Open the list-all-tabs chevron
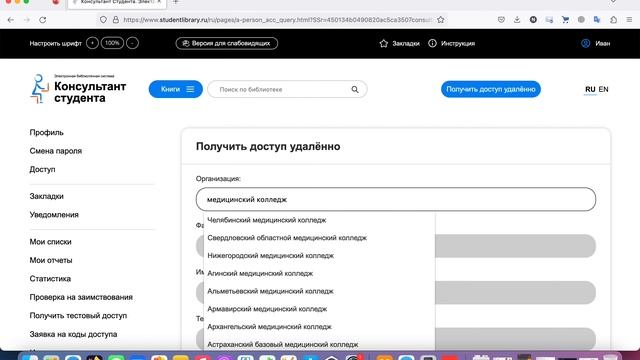The width and height of the screenshot is (640, 360). pyautogui.click(x=613, y=2)
